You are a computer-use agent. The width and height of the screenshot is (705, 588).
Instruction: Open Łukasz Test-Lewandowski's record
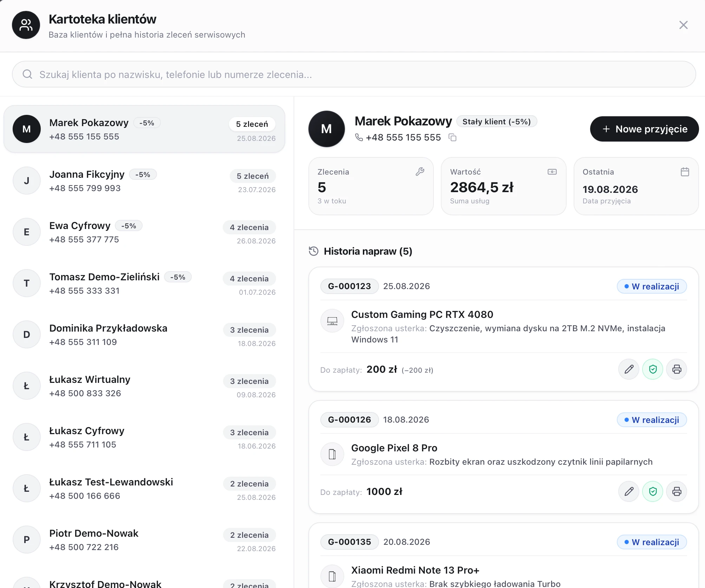tap(144, 488)
